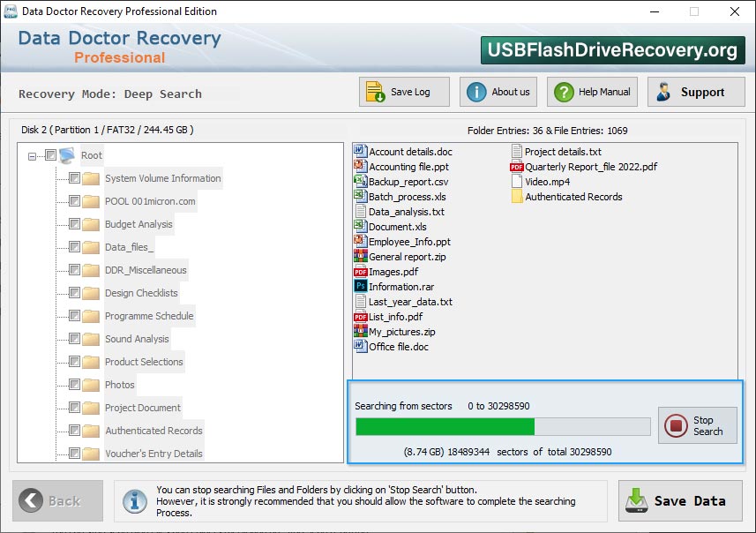The width and height of the screenshot is (756, 533).
Task: Click the blue info icon in the hint bar
Action: [x=134, y=500]
